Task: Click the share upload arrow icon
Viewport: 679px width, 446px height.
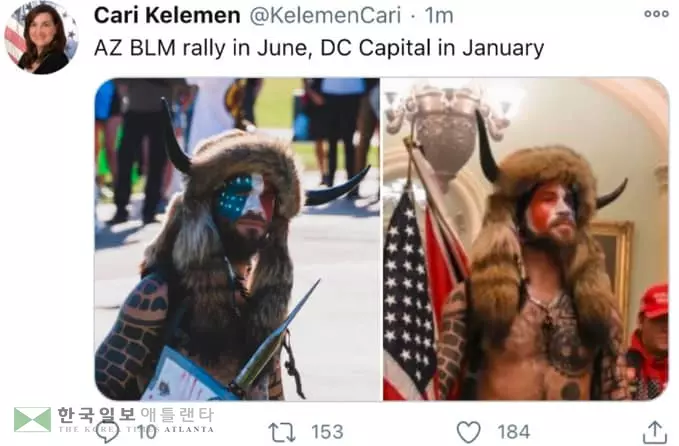Action: pyautogui.click(x=655, y=432)
